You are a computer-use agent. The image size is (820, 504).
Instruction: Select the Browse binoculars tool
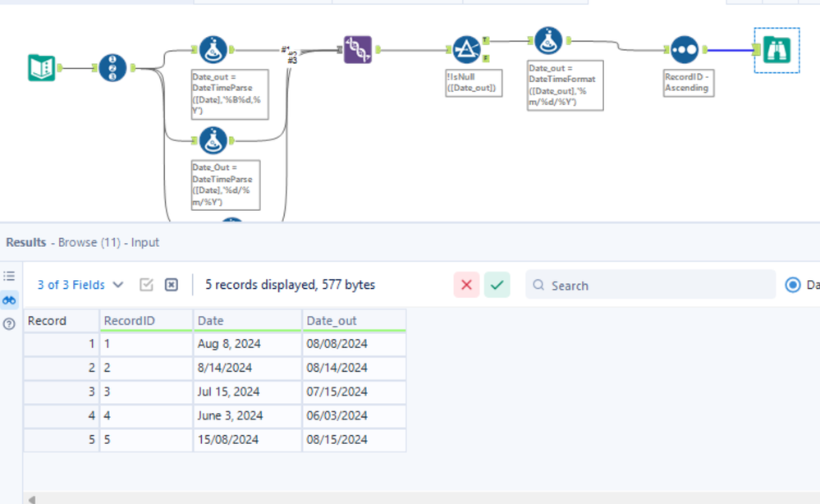click(776, 50)
